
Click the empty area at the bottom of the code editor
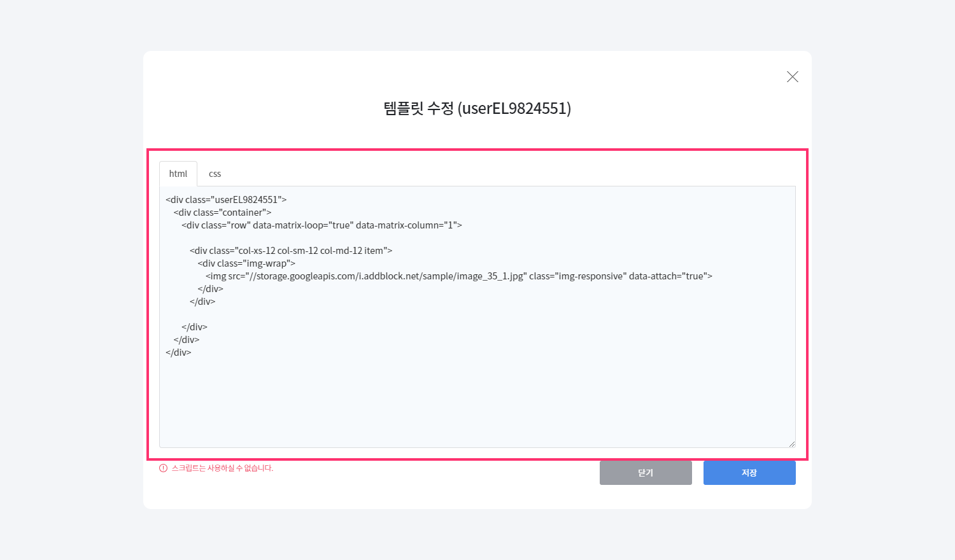476,407
